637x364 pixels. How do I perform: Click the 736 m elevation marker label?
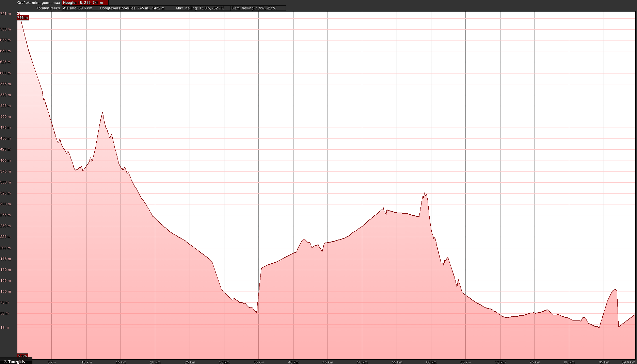tap(23, 18)
